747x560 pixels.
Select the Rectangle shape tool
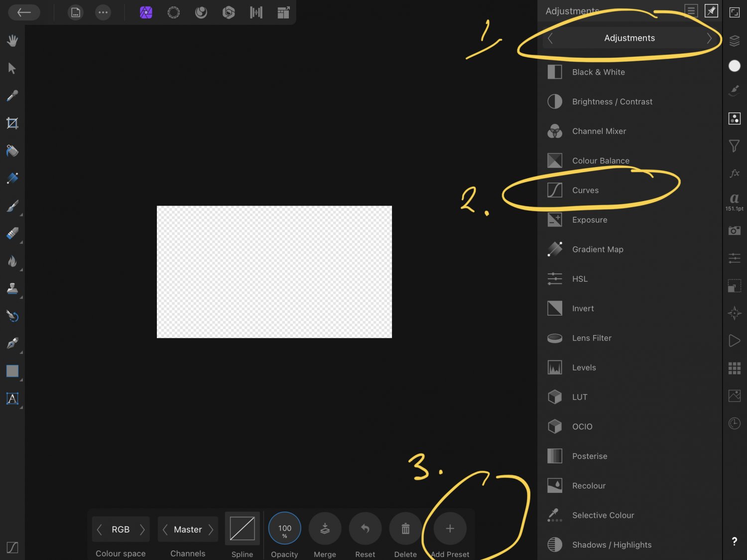click(12, 371)
